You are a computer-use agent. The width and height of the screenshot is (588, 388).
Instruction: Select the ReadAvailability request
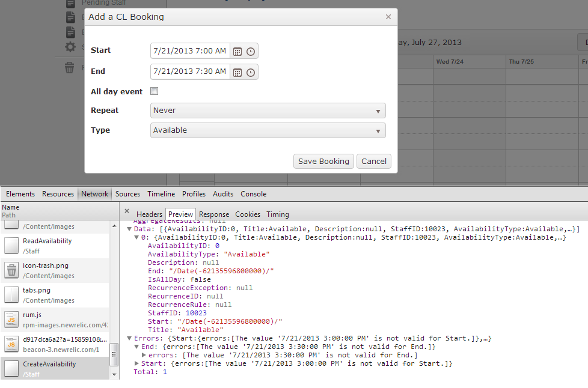point(55,246)
